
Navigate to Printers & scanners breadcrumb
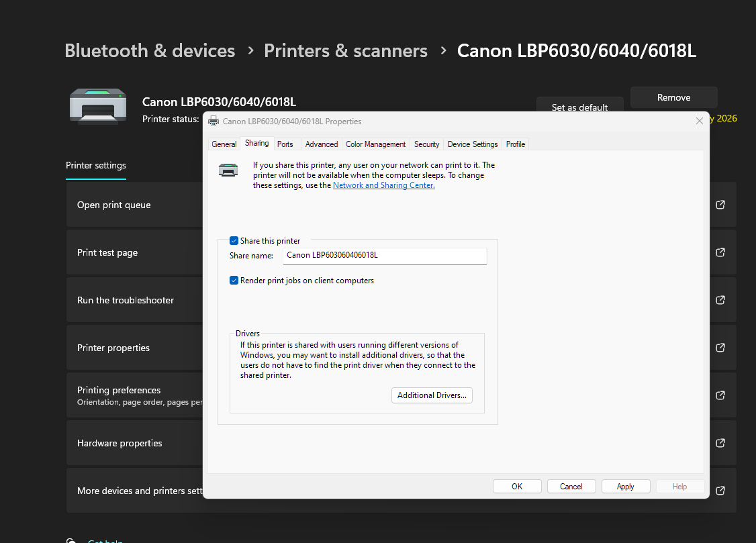click(x=346, y=50)
